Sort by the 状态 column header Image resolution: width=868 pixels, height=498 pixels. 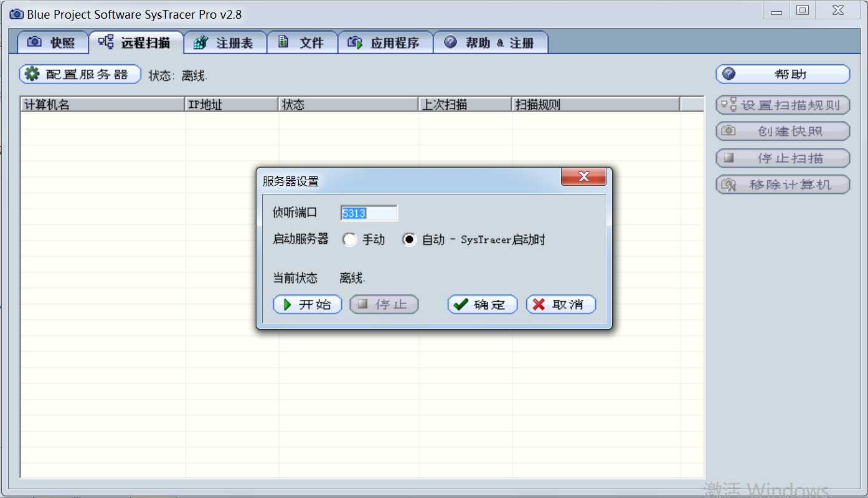coord(349,105)
